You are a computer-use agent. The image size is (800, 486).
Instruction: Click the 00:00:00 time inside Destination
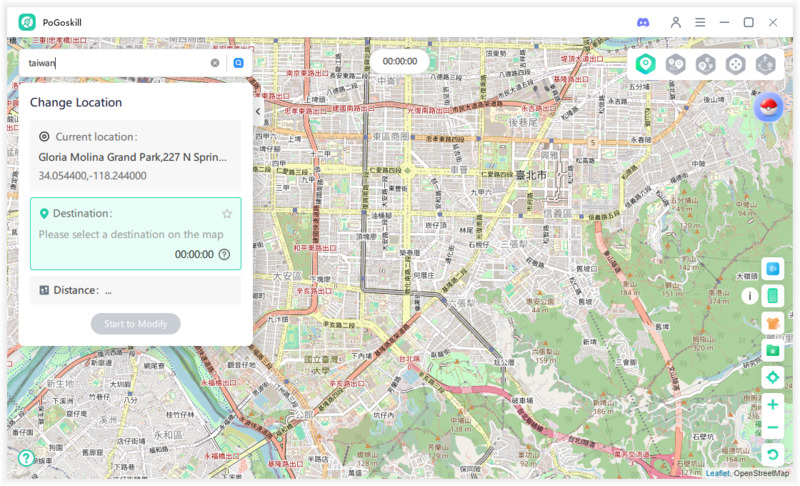[x=194, y=254]
